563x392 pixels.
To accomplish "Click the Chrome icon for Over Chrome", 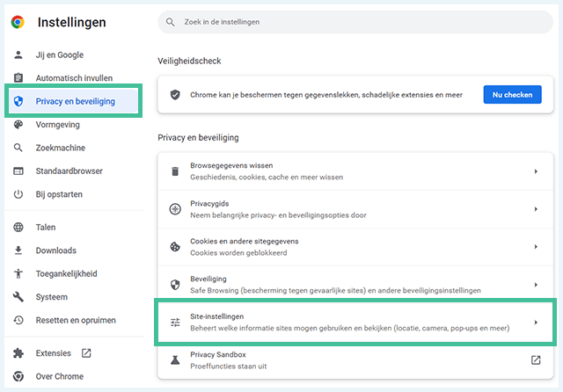I will 18,376.
